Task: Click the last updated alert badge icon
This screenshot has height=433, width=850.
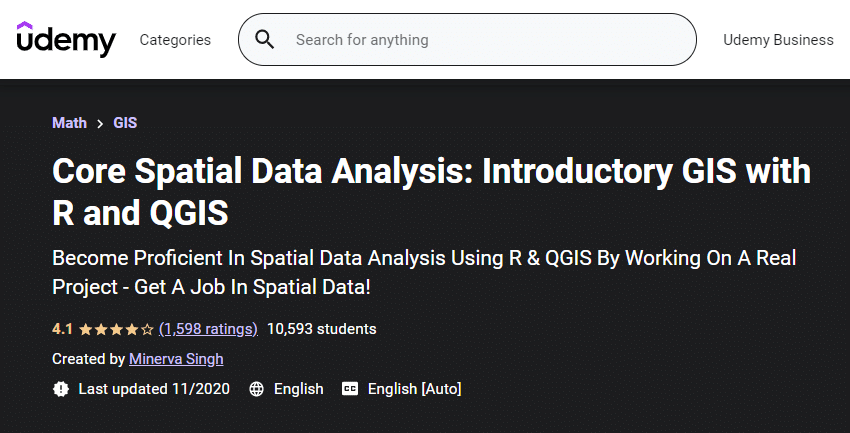Action: [x=61, y=389]
